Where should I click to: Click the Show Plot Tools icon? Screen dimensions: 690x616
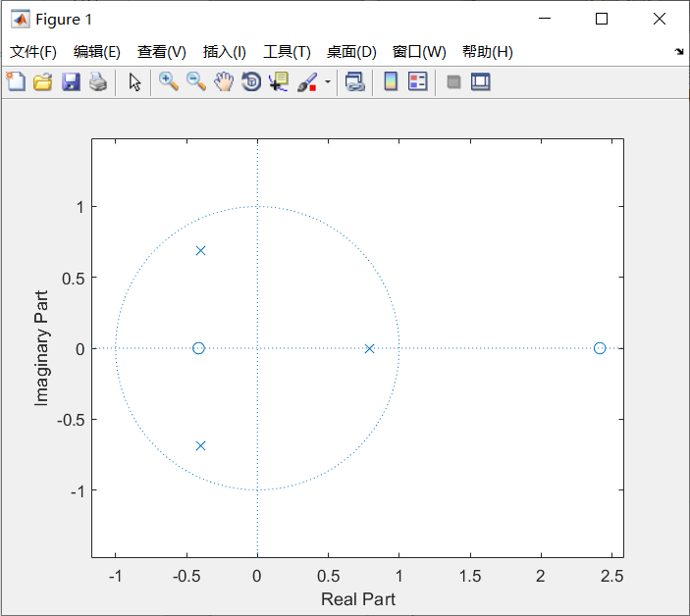tap(481, 81)
